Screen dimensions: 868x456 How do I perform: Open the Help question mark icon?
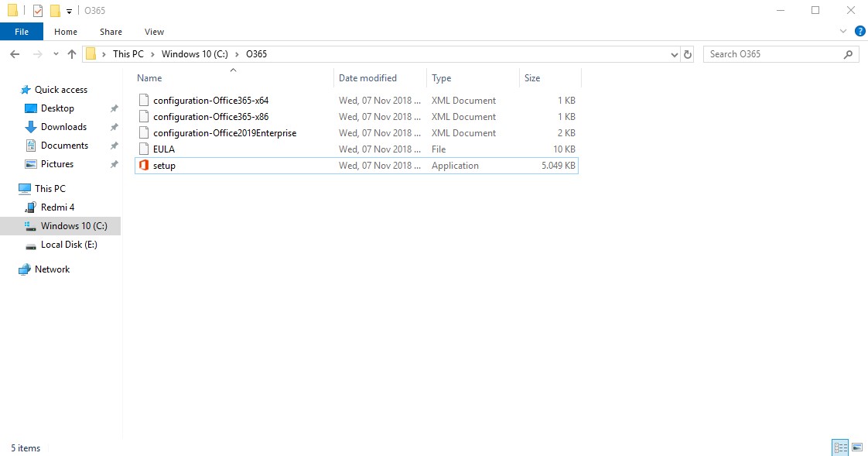pyautogui.click(x=860, y=32)
